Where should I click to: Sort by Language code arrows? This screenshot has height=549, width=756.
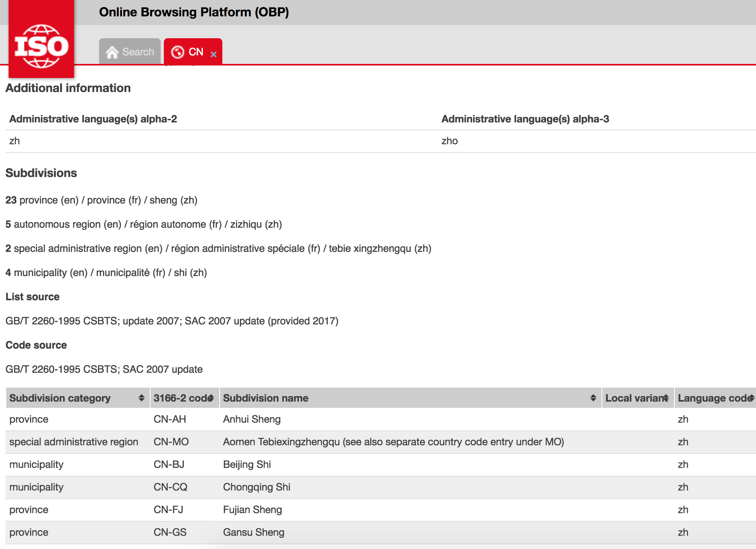click(751, 398)
